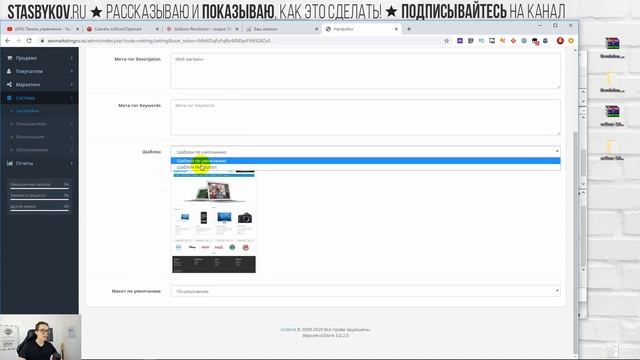Click the browser address bar URL
This screenshot has height=360, width=640.
[158, 41]
